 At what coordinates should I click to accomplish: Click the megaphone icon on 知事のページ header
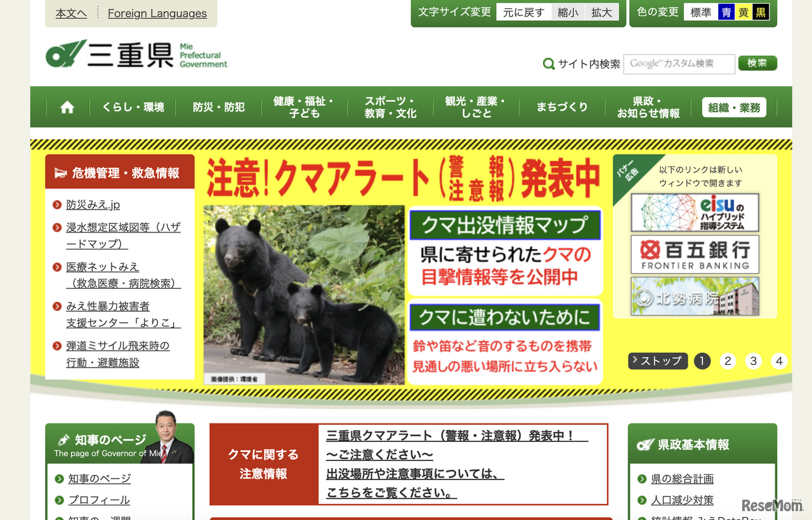pos(63,438)
